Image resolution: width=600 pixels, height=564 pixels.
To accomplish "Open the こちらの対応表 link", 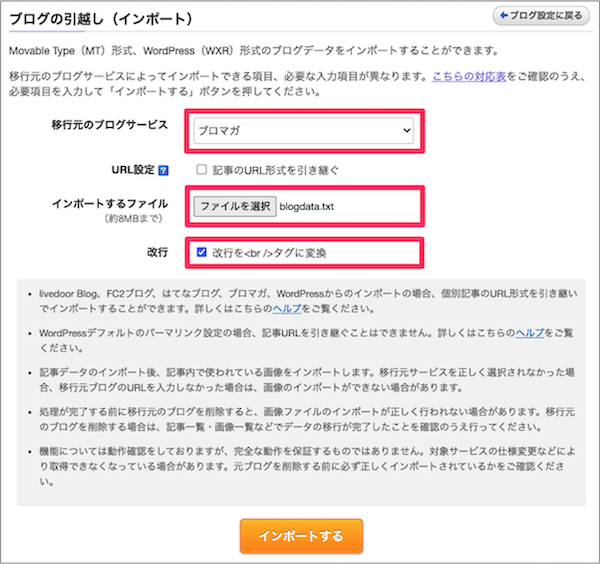I will (x=469, y=77).
